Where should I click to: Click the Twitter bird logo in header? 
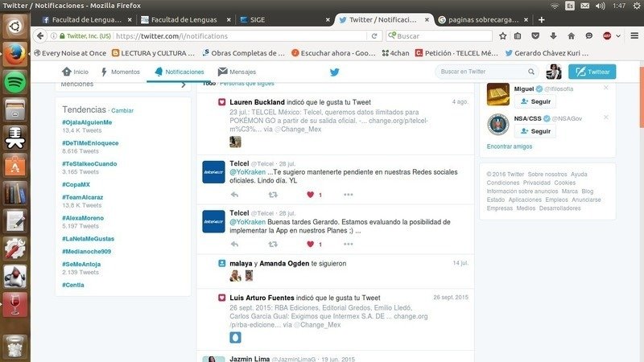(x=334, y=72)
